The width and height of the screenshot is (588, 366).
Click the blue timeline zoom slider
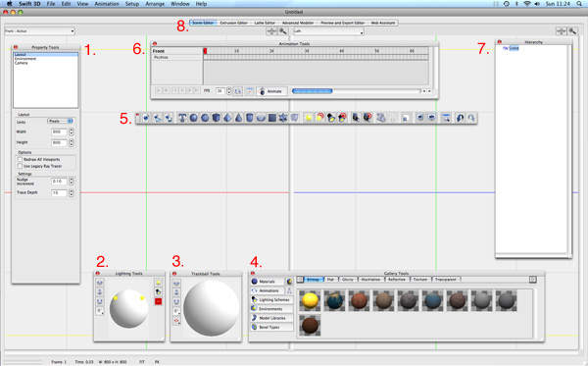[x=312, y=91]
